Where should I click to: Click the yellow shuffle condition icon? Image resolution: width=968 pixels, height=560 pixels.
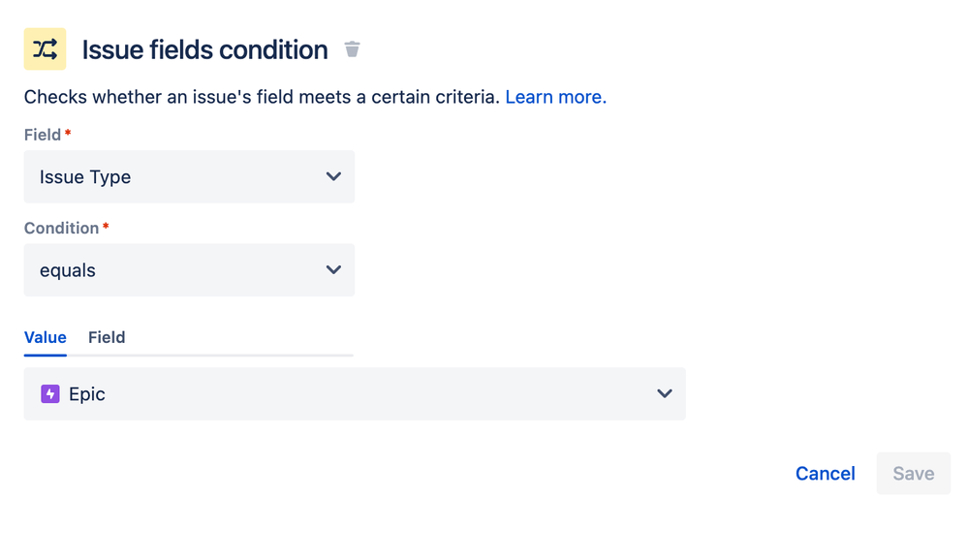tap(46, 48)
